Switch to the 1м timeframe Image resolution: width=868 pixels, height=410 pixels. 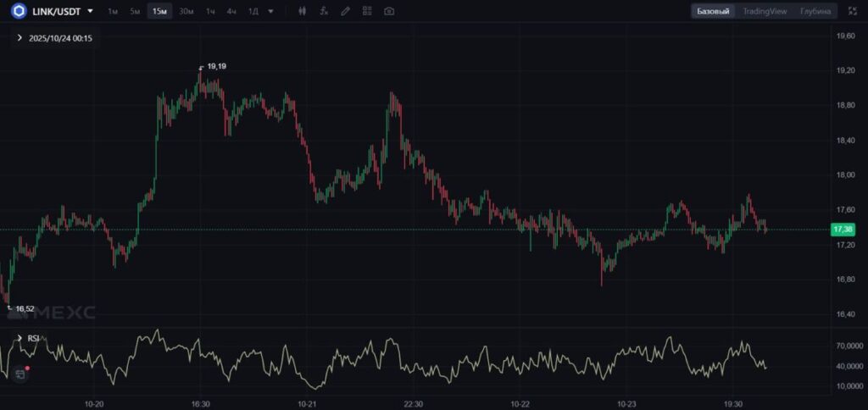(x=113, y=12)
